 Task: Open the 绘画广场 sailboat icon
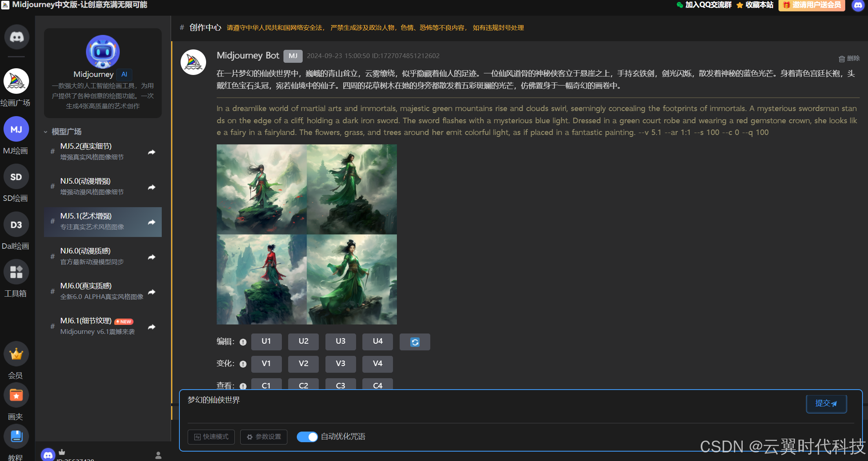[x=16, y=81]
